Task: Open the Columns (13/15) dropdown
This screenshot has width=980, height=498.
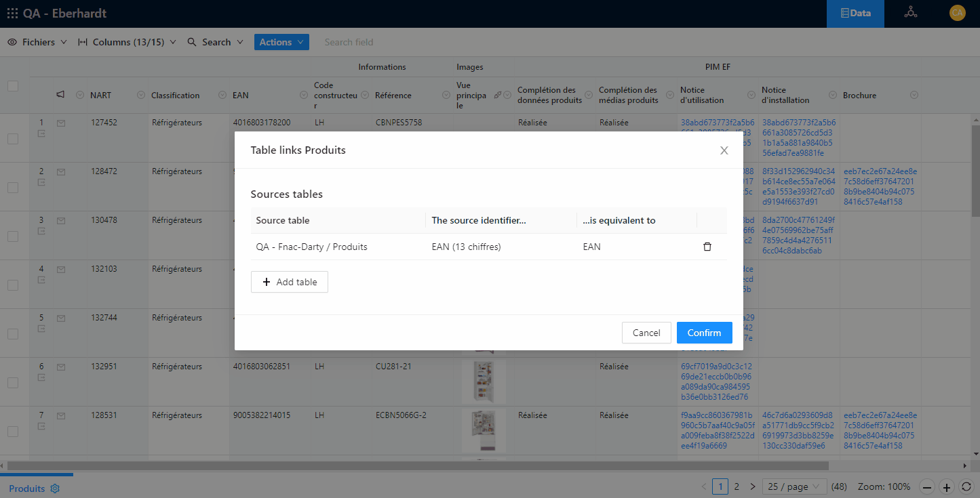Action: click(128, 42)
